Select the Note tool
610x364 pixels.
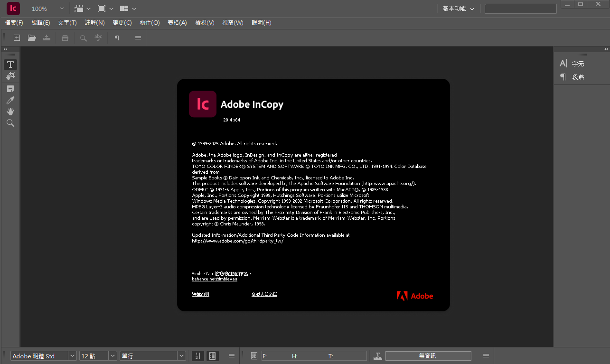click(x=10, y=89)
